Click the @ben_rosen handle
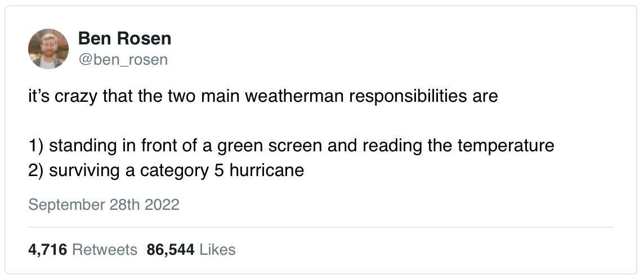 click(123, 59)
